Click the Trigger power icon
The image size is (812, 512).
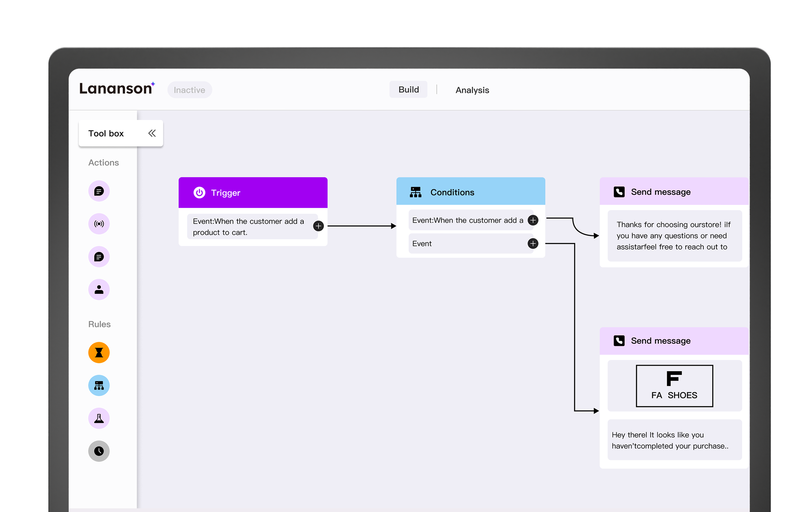[x=199, y=192]
